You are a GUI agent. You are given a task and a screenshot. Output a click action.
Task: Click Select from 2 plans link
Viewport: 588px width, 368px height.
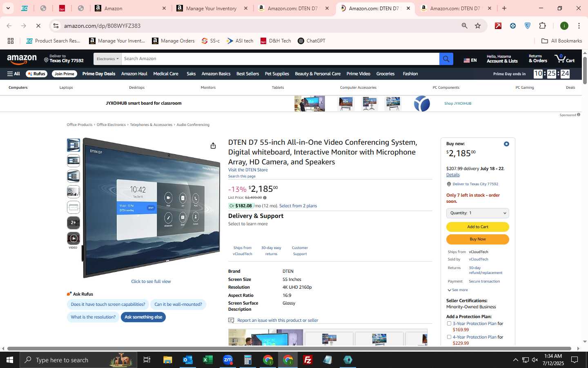point(298,206)
